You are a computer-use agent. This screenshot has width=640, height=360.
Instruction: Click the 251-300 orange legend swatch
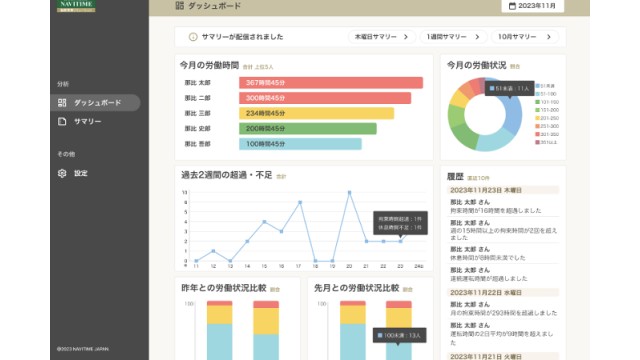(x=538, y=126)
